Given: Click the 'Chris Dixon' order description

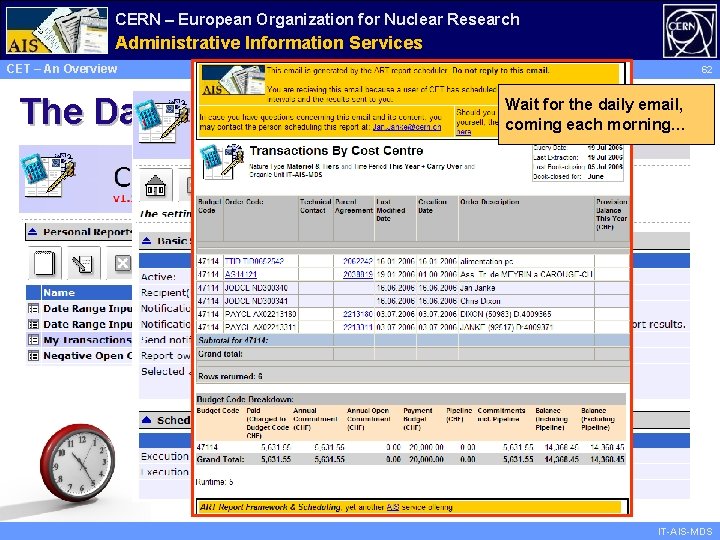Looking at the screenshot, I should (480, 301).
